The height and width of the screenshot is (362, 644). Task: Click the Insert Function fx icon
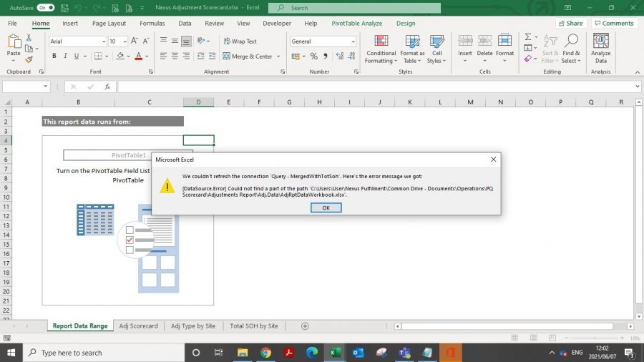107,87
